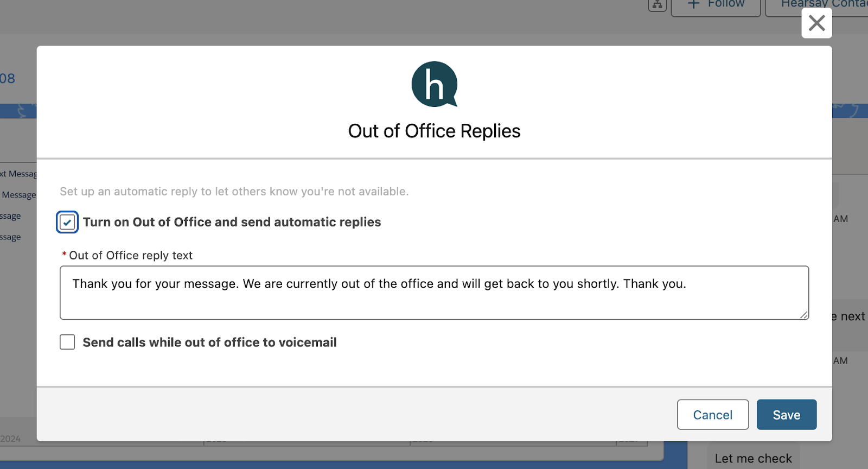Viewport: 868px width, 469px height.
Task: Click the Out of Office reply text field
Action: tap(434, 293)
